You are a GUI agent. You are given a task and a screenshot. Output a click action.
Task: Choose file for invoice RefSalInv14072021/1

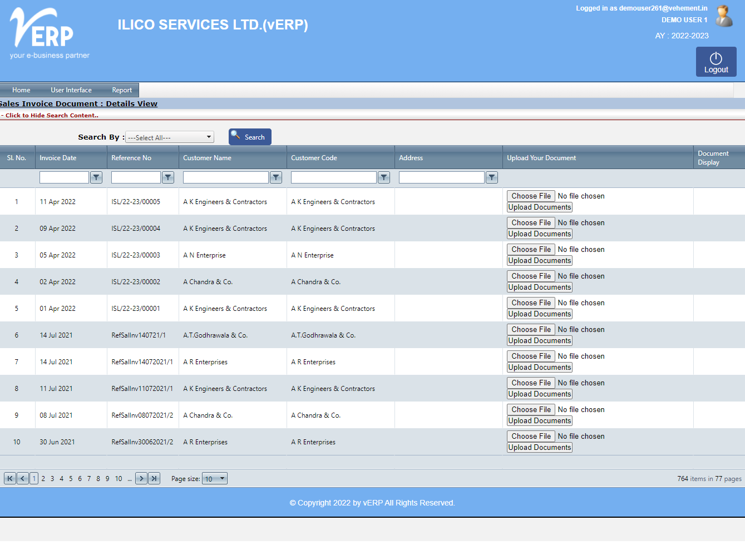531,356
